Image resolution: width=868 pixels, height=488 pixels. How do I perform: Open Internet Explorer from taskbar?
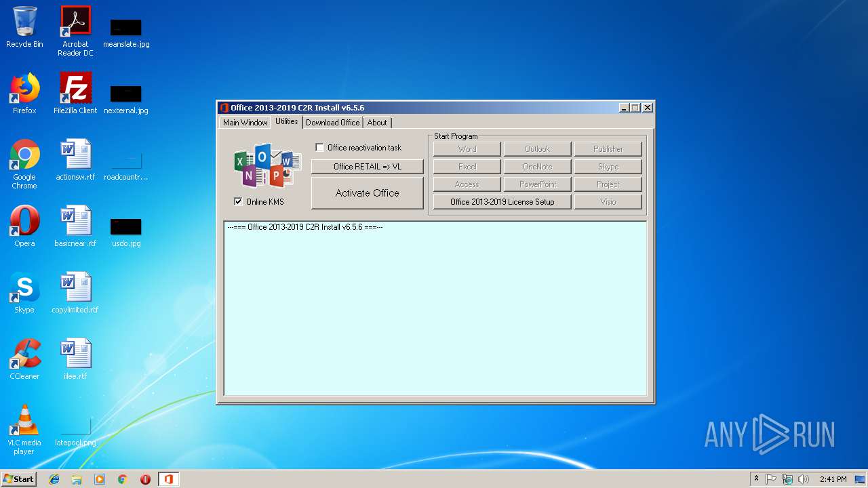(x=54, y=479)
